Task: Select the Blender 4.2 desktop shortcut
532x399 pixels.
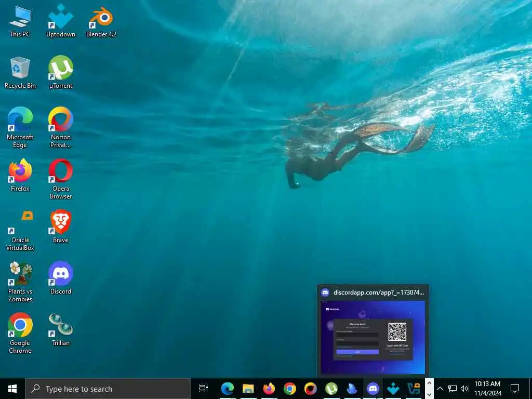Action: pyautogui.click(x=101, y=21)
